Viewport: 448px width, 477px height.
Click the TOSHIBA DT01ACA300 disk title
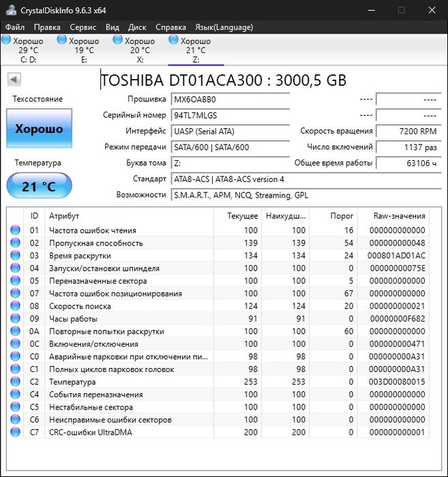click(x=224, y=80)
